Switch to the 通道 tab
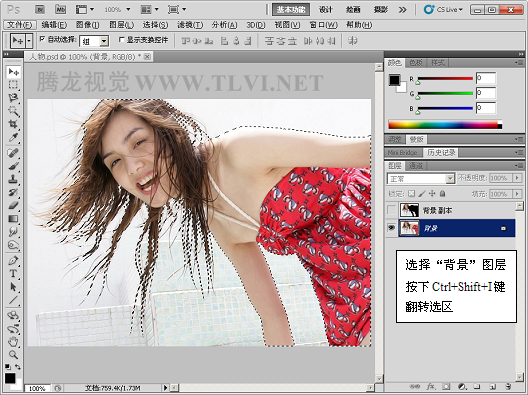This screenshot has width=528, height=395. 416,165
